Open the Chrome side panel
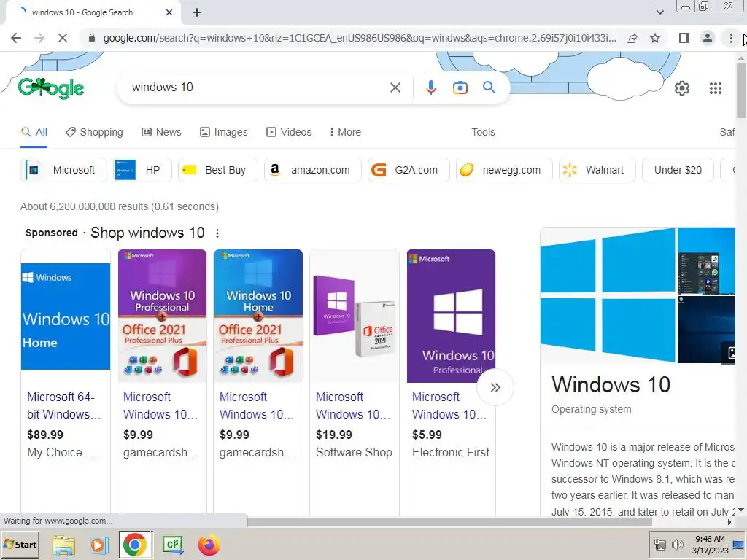Viewport: 747px width, 560px height. click(684, 38)
